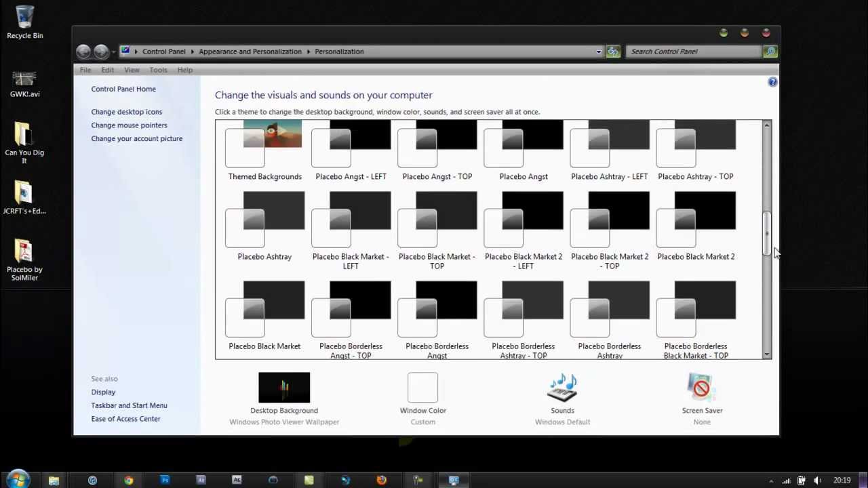Click the search magnifier beside Search Control Panel
868x488 pixels.
click(x=770, y=52)
